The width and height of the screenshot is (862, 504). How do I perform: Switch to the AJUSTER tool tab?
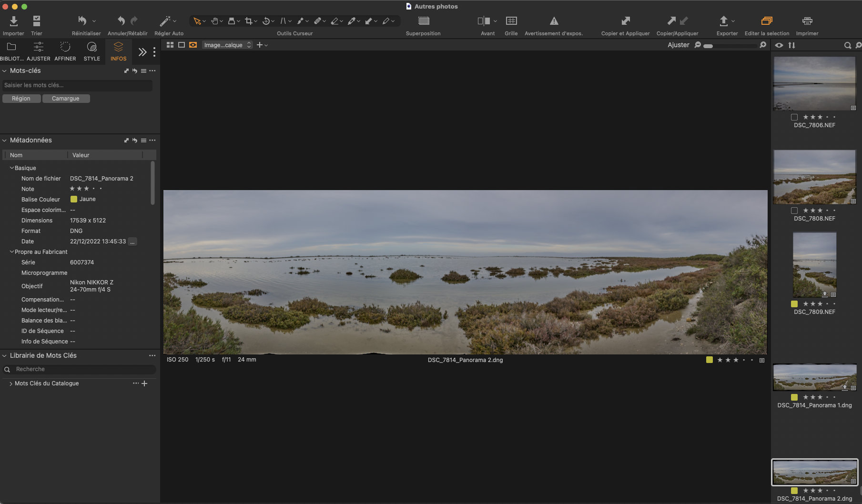click(x=38, y=51)
